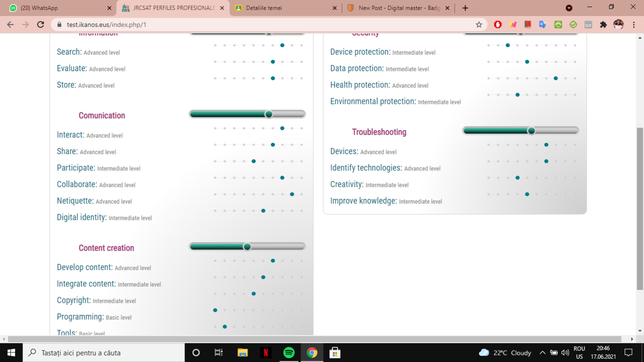Click the bookmark star icon
The image size is (644, 362).
tap(479, 25)
